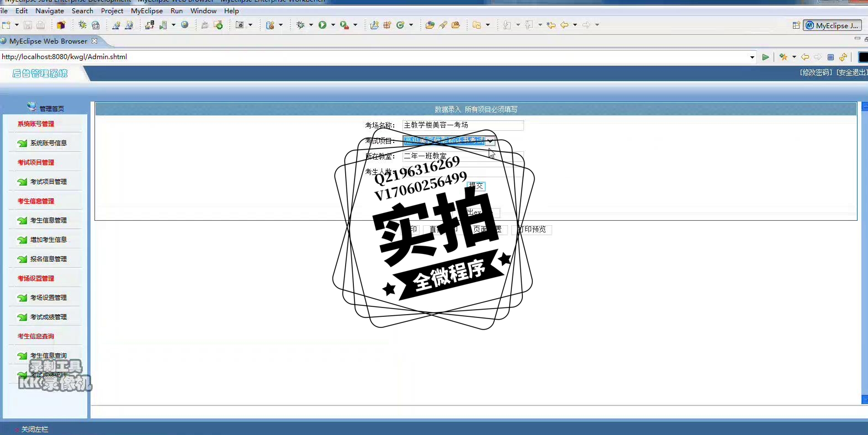Open 系统账号信息 in sidebar
Viewport: 868px width, 435px height.
click(x=48, y=143)
